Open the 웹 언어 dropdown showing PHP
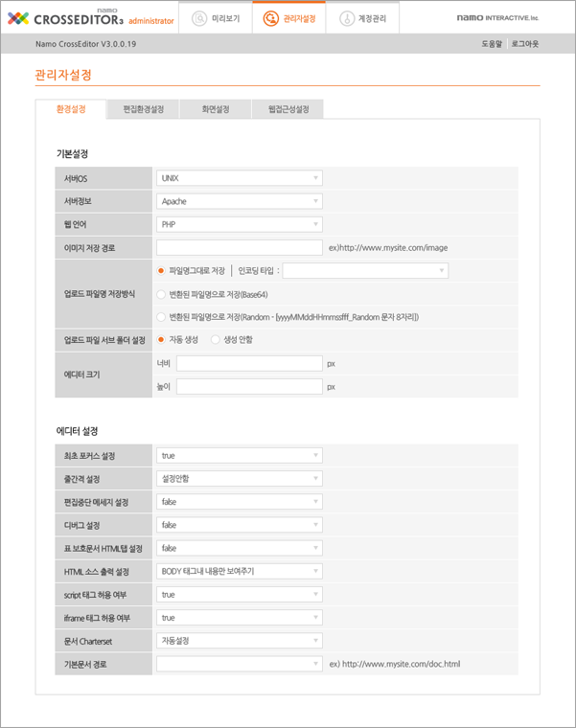Image resolution: width=576 pixels, height=728 pixels. pyautogui.click(x=240, y=225)
